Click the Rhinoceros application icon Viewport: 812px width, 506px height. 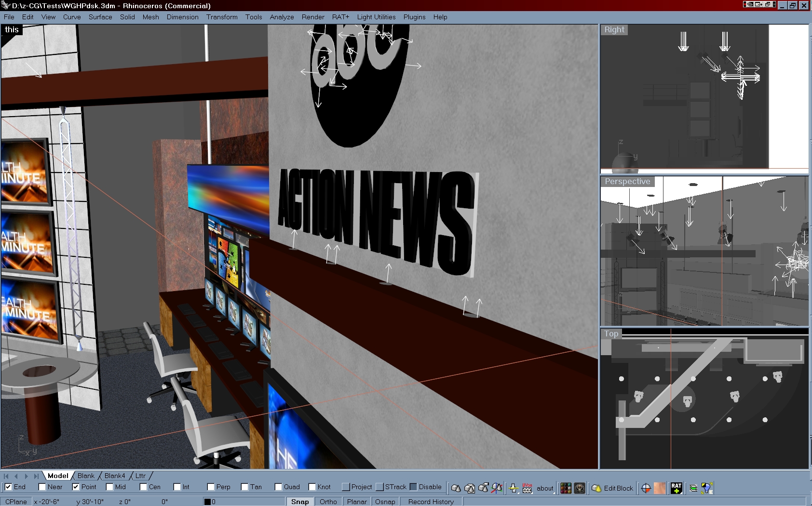[x=6, y=5]
